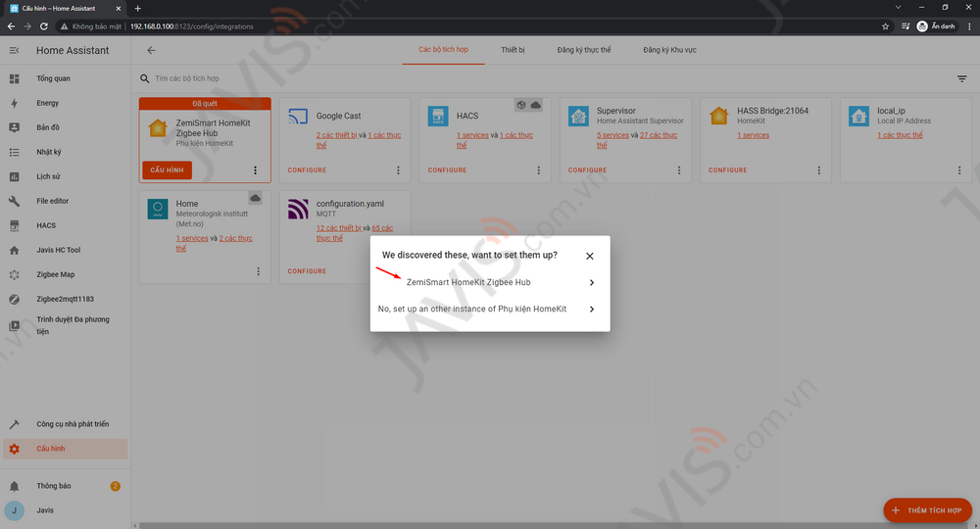Viewport: 980px width, 529px height.
Task: Bookmark this page with star icon
Action: (x=885, y=26)
